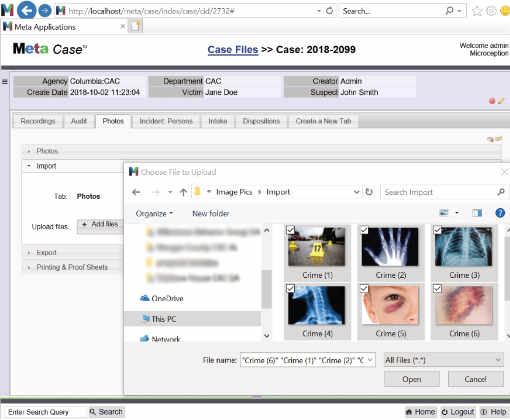Image resolution: width=510 pixels, height=420 pixels.
Task: Collapse the Import section
Action: click(x=29, y=166)
